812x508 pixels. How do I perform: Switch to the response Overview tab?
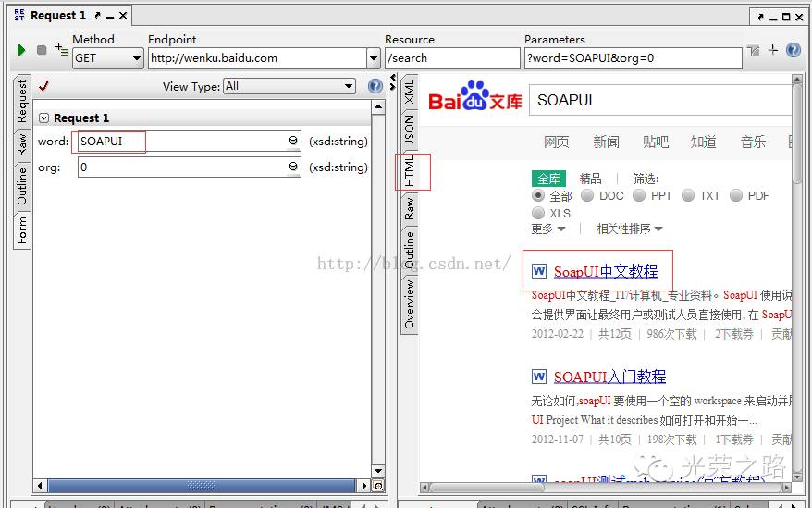click(x=409, y=304)
